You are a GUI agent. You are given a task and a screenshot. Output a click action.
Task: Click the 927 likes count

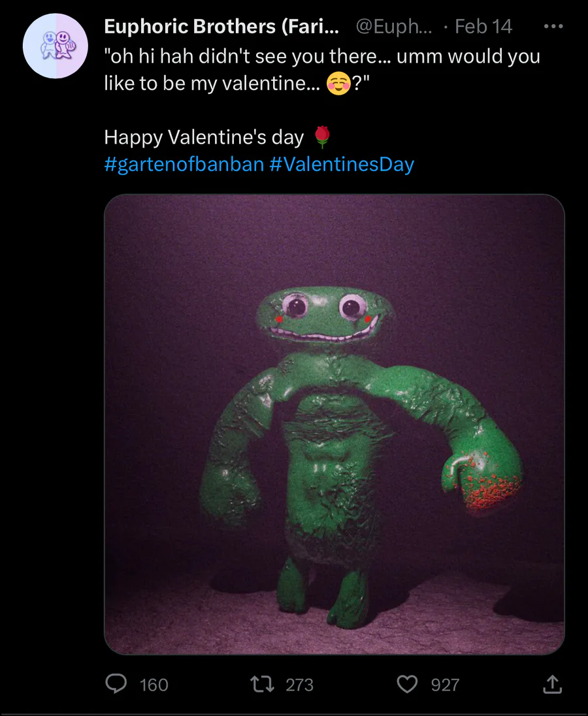point(445,685)
